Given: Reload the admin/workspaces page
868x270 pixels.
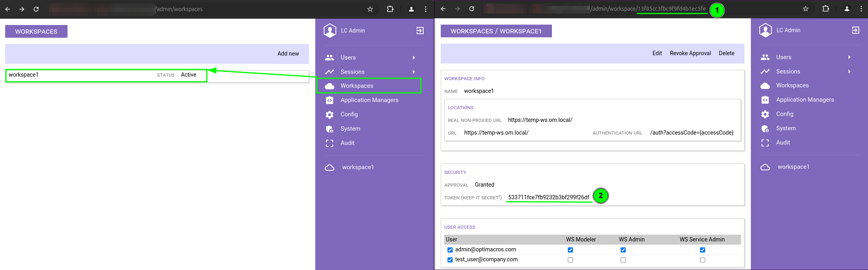Looking at the screenshot, I should click(36, 9).
